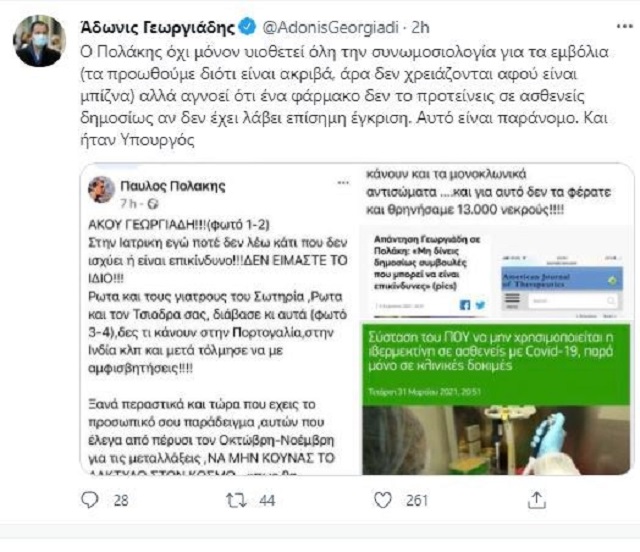Viewport: 640px width, 552px height.
Task: Open the American Journal of Therapeutics thumbnail
Action: coord(562,286)
